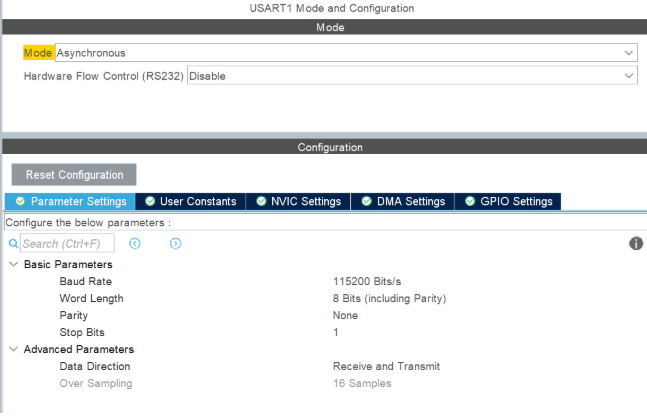Select the Data Direction parameter
Viewport: 647px width, 419px height.
[x=94, y=366]
